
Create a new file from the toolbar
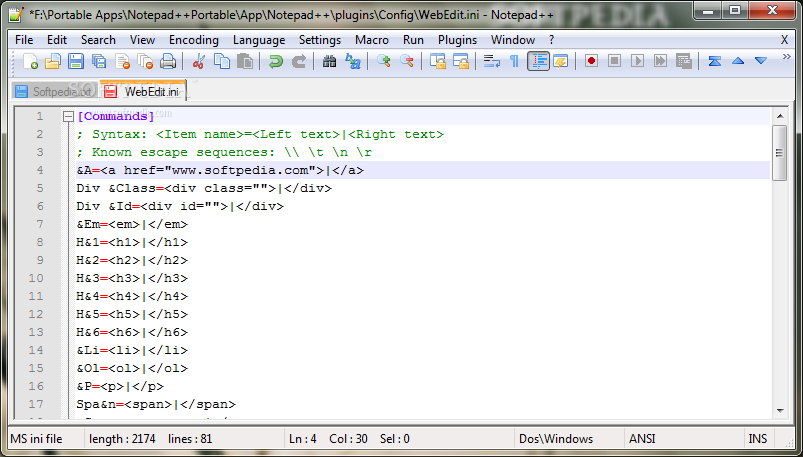pos(30,61)
